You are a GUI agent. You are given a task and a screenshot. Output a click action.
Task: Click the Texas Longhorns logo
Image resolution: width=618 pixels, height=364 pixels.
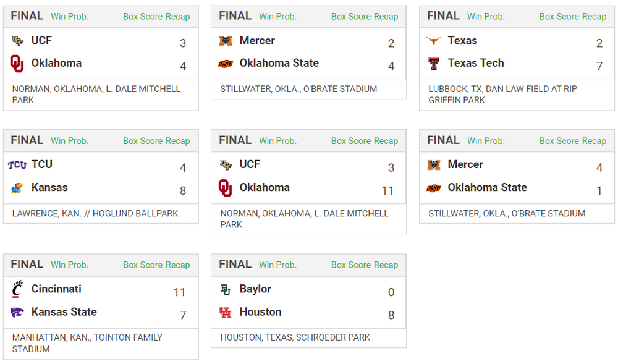pos(433,41)
